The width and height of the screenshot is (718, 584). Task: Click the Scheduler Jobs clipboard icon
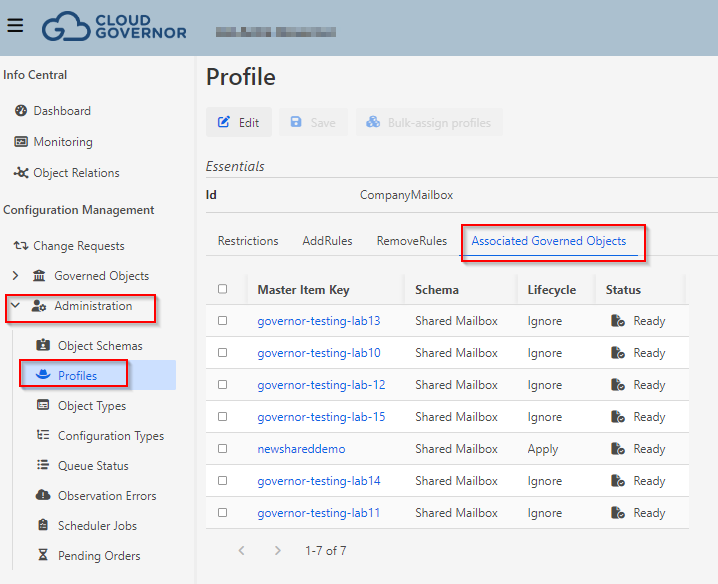coord(43,525)
